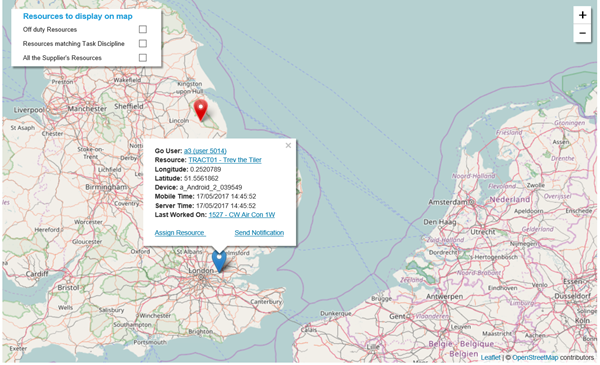Check All the Supplier's Resources box

pyautogui.click(x=143, y=58)
